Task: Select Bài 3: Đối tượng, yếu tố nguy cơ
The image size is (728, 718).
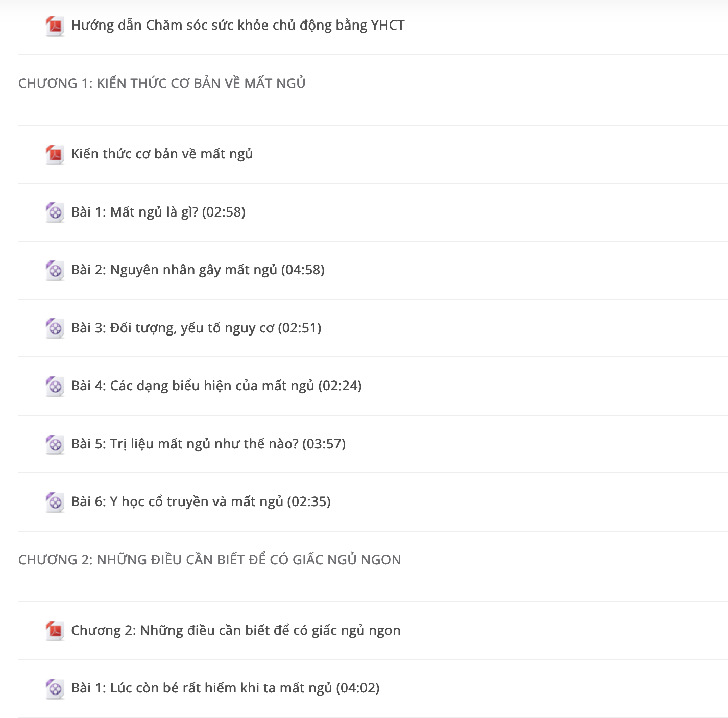Action: click(x=196, y=328)
